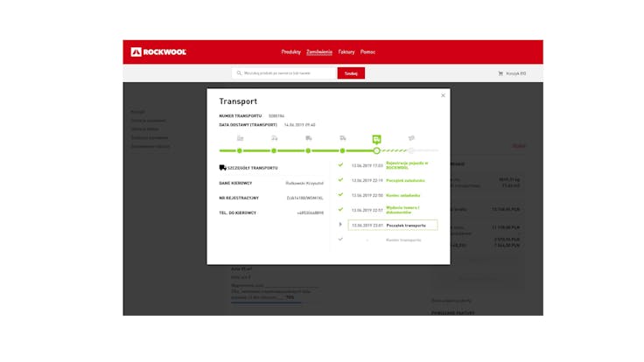Close the Transport dialog with the X

click(443, 95)
